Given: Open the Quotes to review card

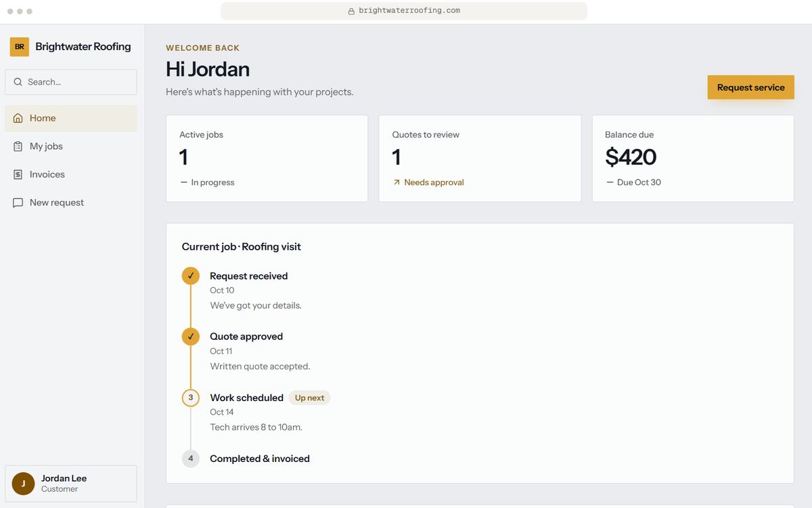Looking at the screenshot, I should point(480,158).
